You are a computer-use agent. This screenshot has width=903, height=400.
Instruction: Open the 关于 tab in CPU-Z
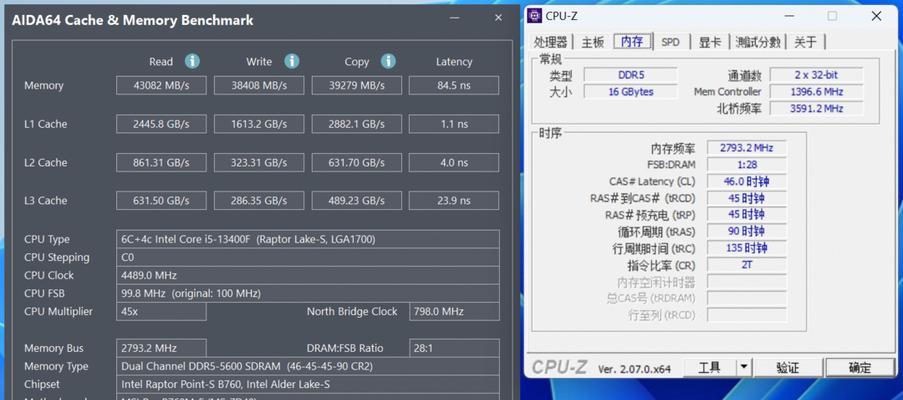(806, 42)
